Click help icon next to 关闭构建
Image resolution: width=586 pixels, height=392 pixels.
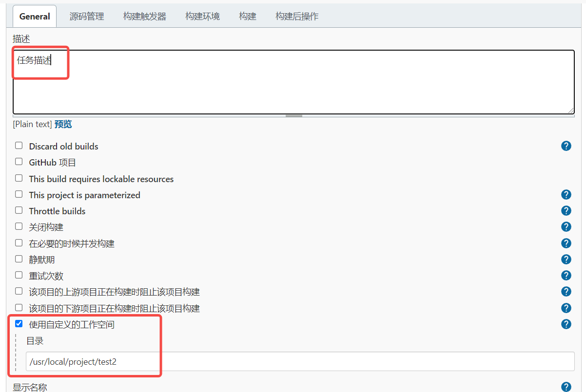pos(566,227)
